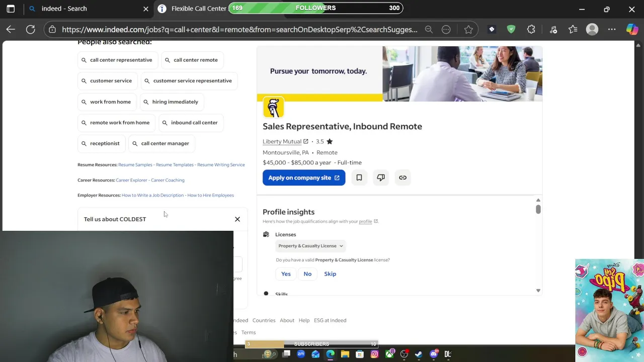
Task: Open OBS Studio from the taskbar
Action: 404,354
